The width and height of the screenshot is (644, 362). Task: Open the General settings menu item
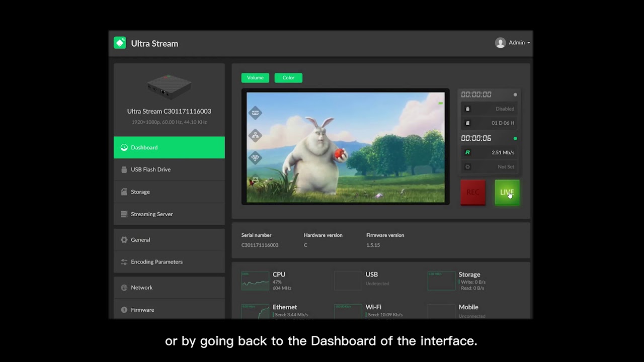coord(169,240)
